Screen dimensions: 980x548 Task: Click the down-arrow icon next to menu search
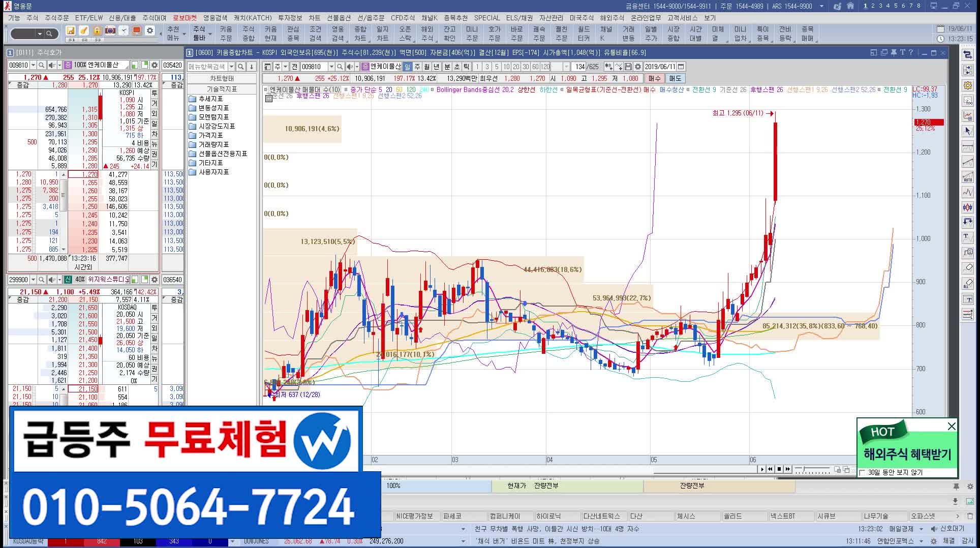251,67
